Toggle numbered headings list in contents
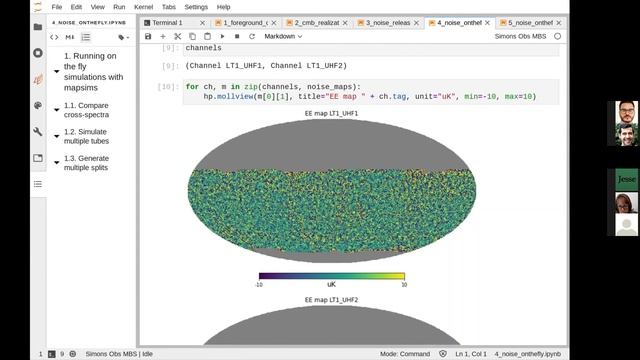Viewport: 640px width, 360px height. (86, 37)
